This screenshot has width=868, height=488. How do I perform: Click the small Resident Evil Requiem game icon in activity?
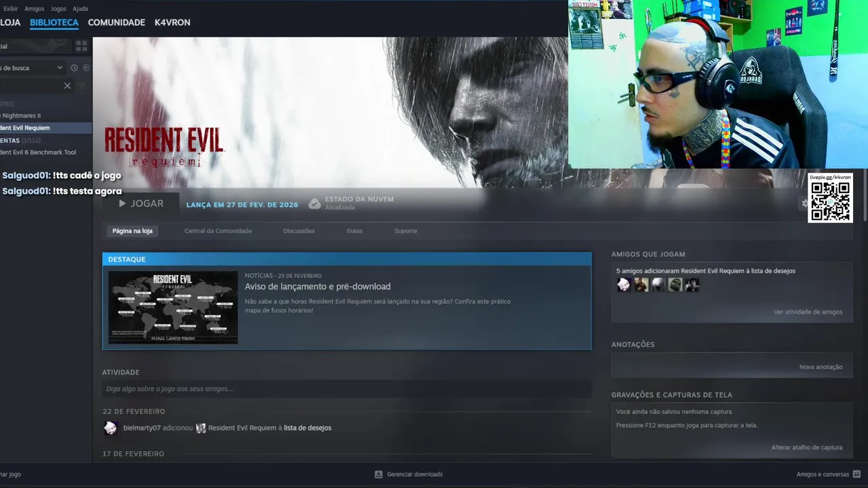tap(201, 428)
